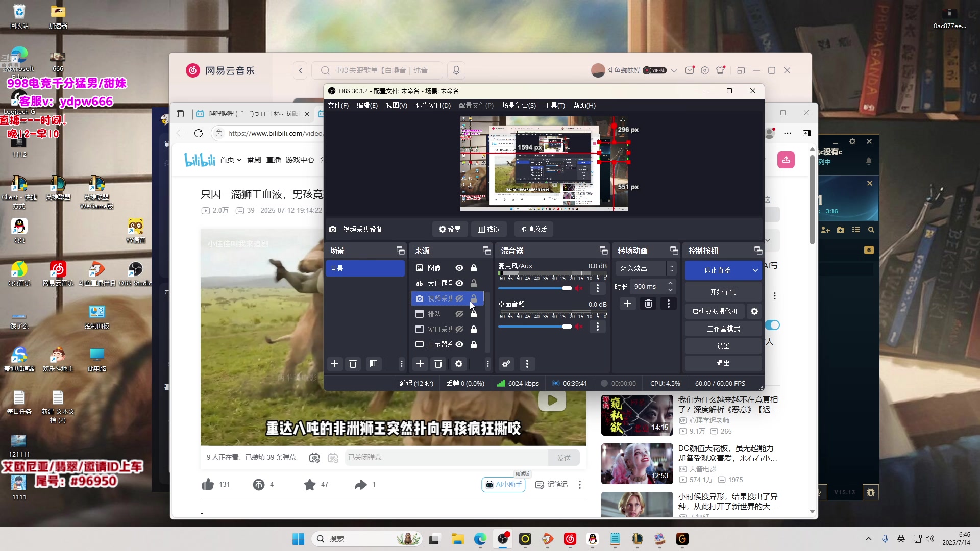Open advanced audio properties gears in mixer
The height and width of the screenshot is (551, 980).
[x=506, y=364]
